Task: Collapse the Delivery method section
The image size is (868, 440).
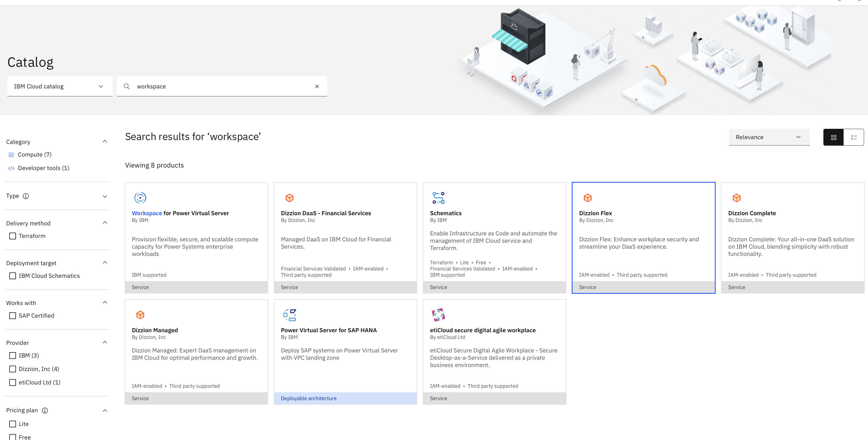Action: tap(105, 223)
